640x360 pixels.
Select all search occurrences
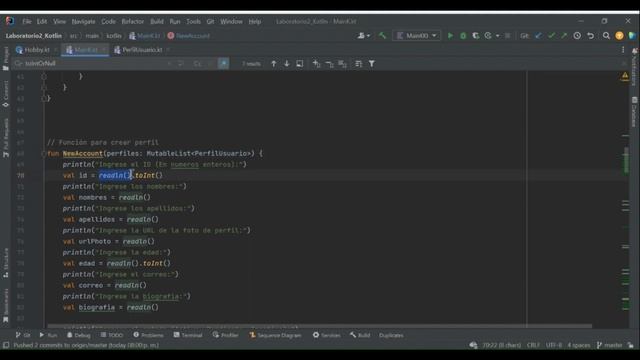pyautogui.click(x=342, y=64)
